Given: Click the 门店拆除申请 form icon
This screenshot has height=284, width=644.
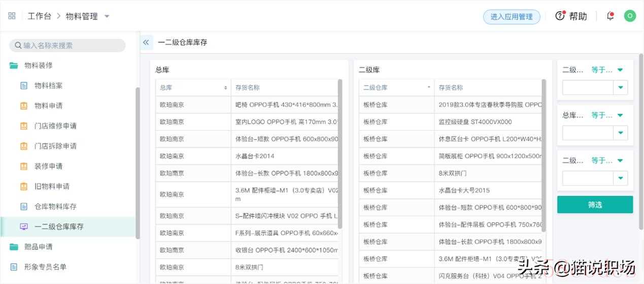Looking at the screenshot, I should pyautogui.click(x=24, y=146).
